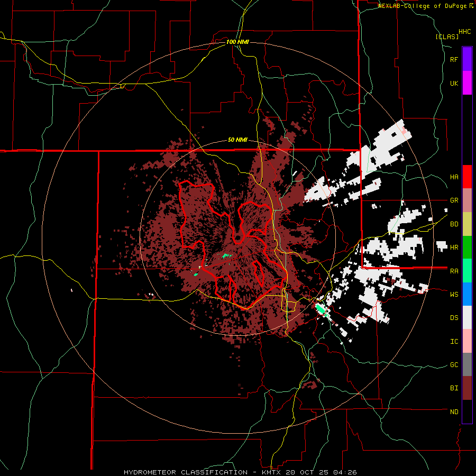Click the 100 NMI range ring label

(237, 42)
